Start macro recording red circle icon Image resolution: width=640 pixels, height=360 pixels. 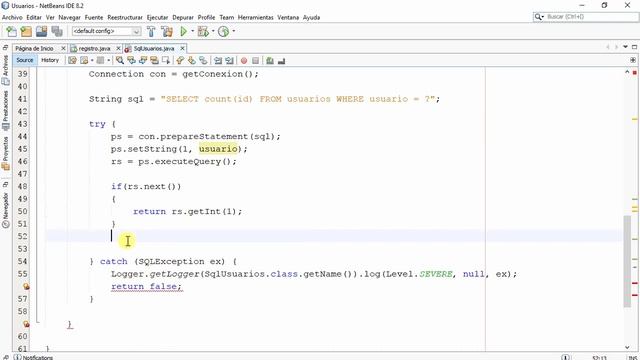coord(244,60)
